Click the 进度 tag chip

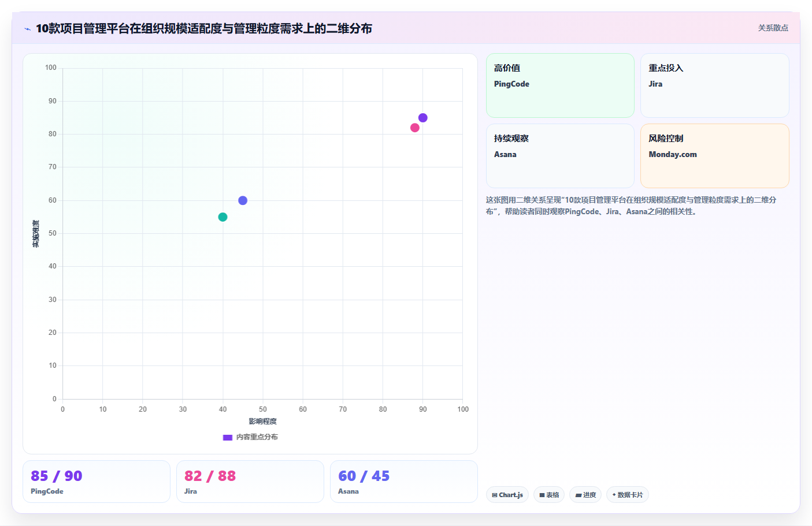click(585, 495)
